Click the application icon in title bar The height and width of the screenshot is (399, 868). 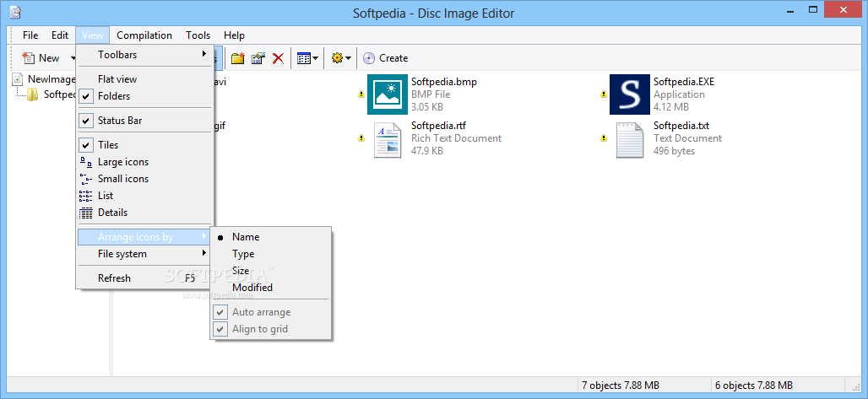click(x=15, y=11)
